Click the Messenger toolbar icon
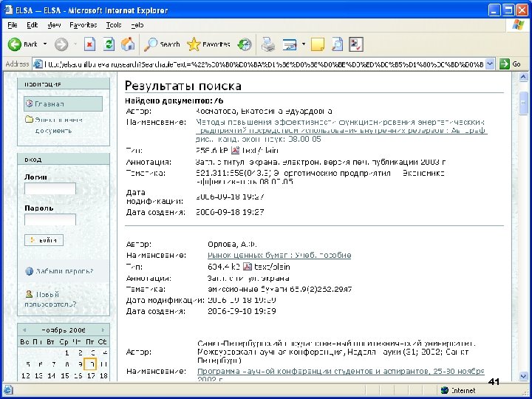This screenshot has width=532, height=399. point(356,44)
